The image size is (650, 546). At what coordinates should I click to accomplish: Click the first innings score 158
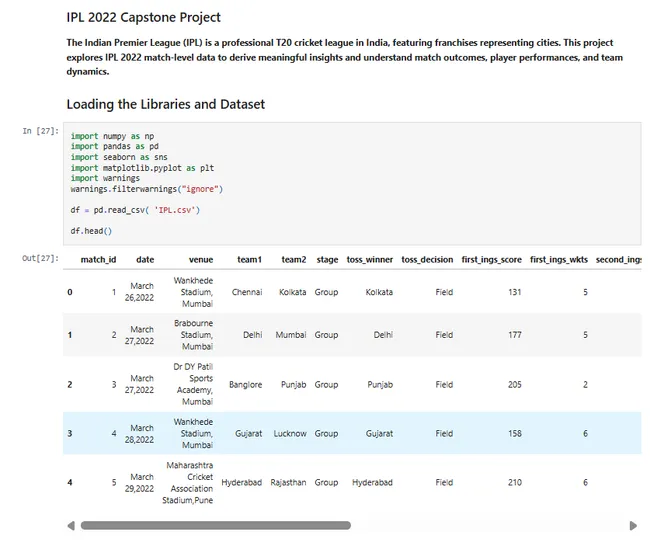tap(515, 434)
